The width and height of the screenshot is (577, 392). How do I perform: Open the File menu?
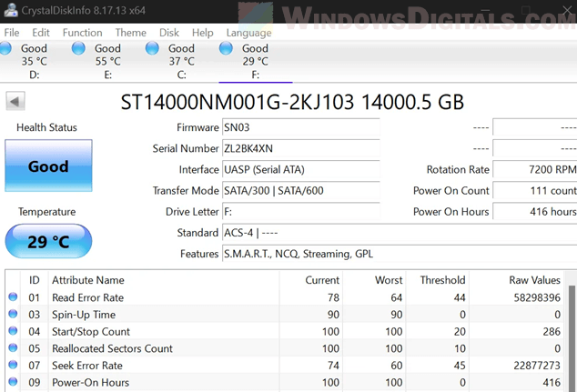point(12,33)
